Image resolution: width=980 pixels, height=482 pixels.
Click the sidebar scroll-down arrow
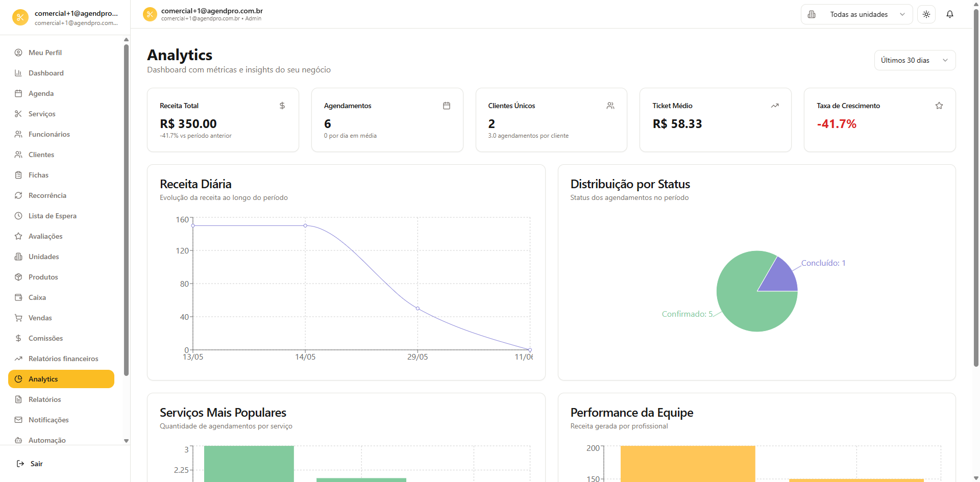126,441
